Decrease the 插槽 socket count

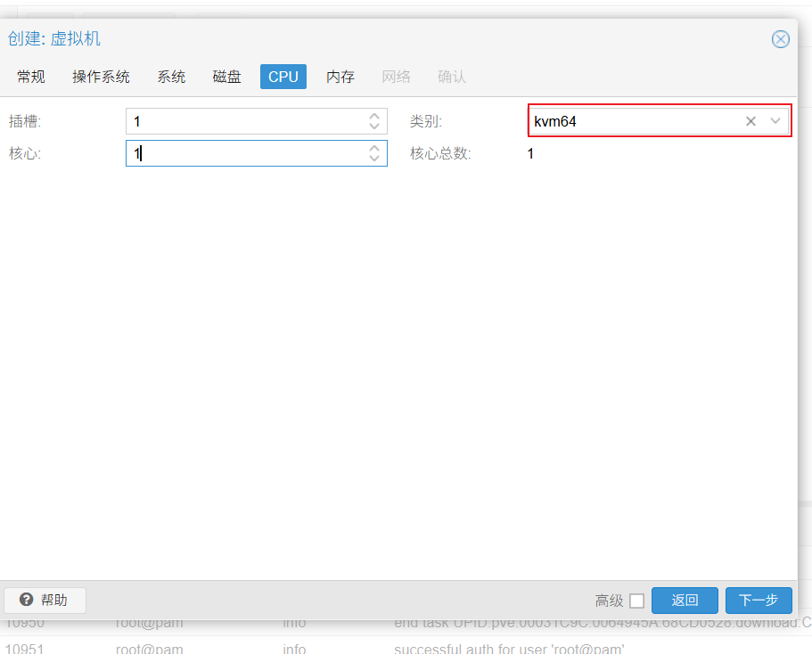pyautogui.click(x=374, y=127)
